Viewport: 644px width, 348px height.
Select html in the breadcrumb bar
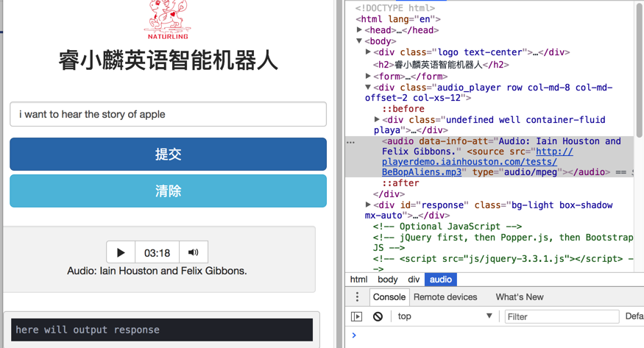pos(358,280)
